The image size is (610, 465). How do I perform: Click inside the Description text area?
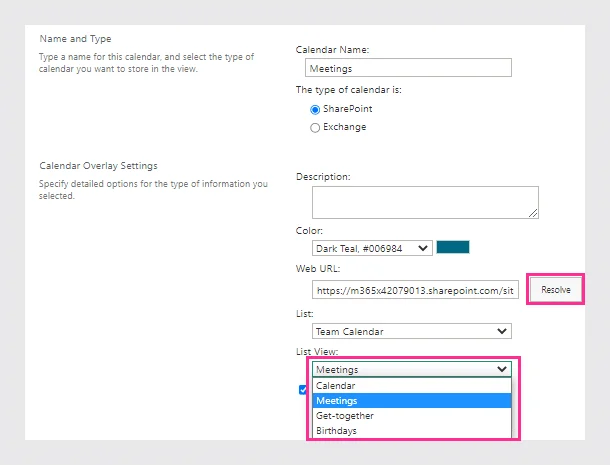pos(425,202)
